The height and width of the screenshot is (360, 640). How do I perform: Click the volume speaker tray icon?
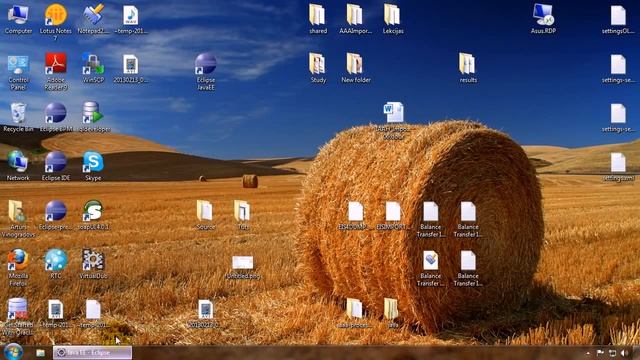click(624, 353)
